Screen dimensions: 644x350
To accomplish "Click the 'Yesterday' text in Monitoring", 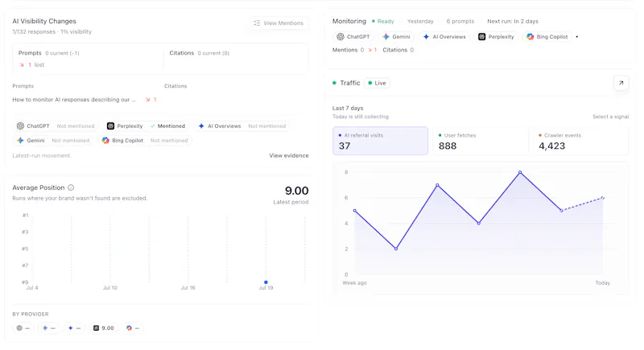I will coord(420,22).
